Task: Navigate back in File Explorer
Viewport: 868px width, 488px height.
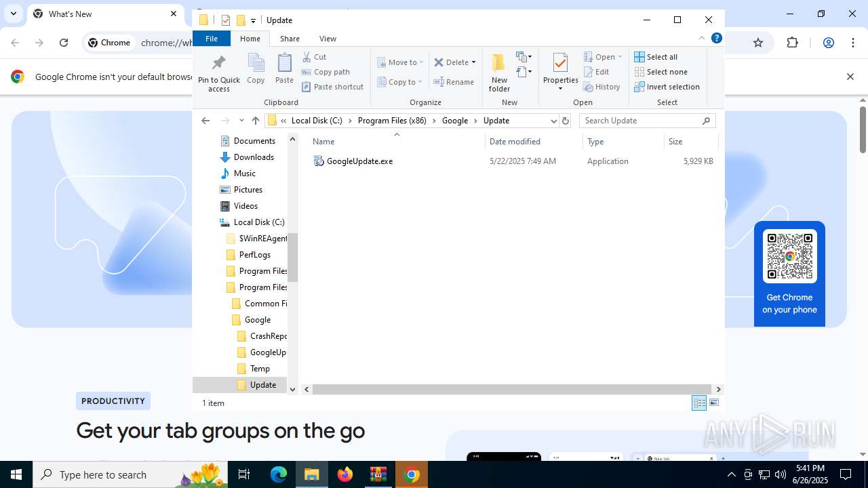Action: point(205,121)
